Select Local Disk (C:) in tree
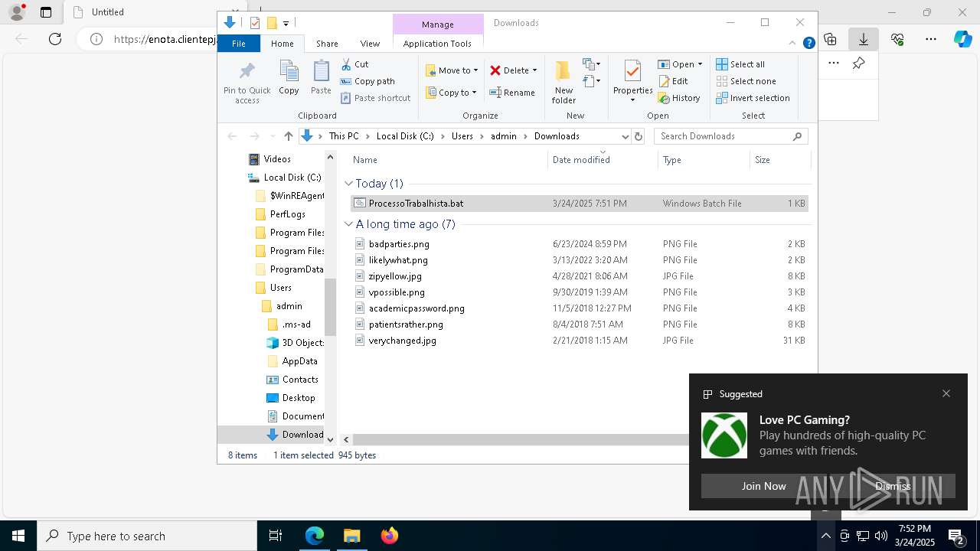980x551 pixels. pos(292,178)
